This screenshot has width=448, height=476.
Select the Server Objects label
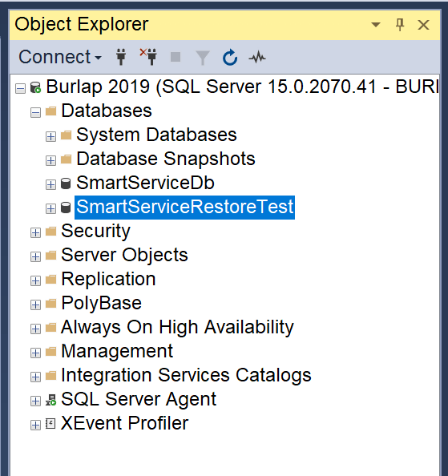[x=124, y=255]
